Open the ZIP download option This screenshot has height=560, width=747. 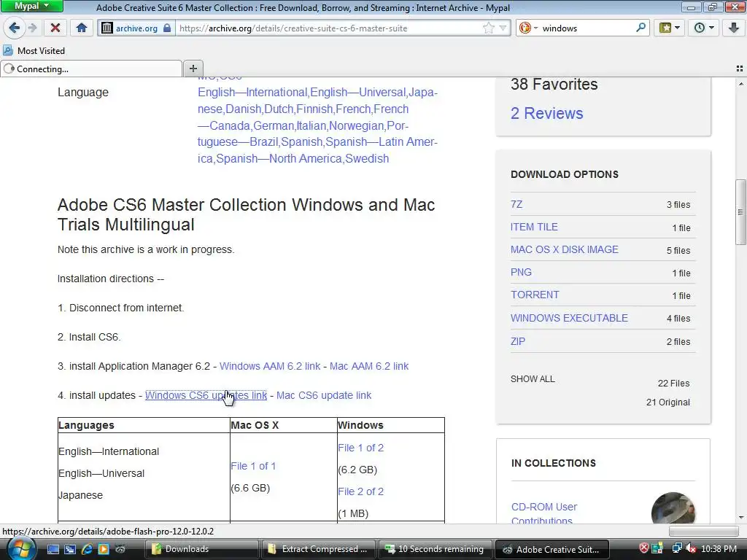pos(518,341)
